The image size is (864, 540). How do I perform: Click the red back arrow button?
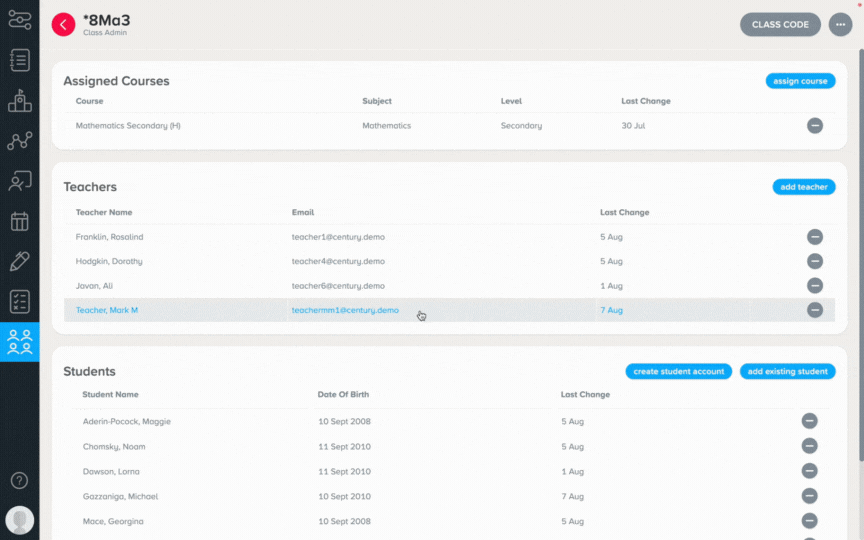pos(63,25)
